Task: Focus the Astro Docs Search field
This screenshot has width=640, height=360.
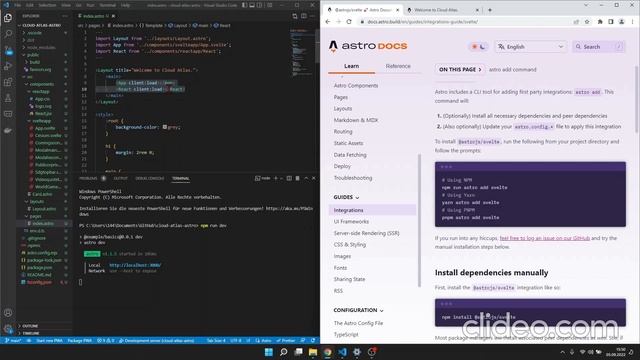Action: click(x=598, y=47)
